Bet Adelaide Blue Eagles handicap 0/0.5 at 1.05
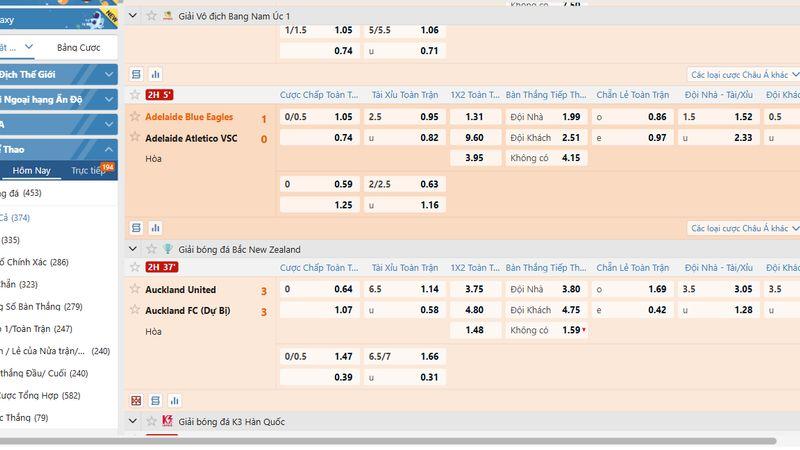Viewport: 800px width, 450px height. [319, 117]
